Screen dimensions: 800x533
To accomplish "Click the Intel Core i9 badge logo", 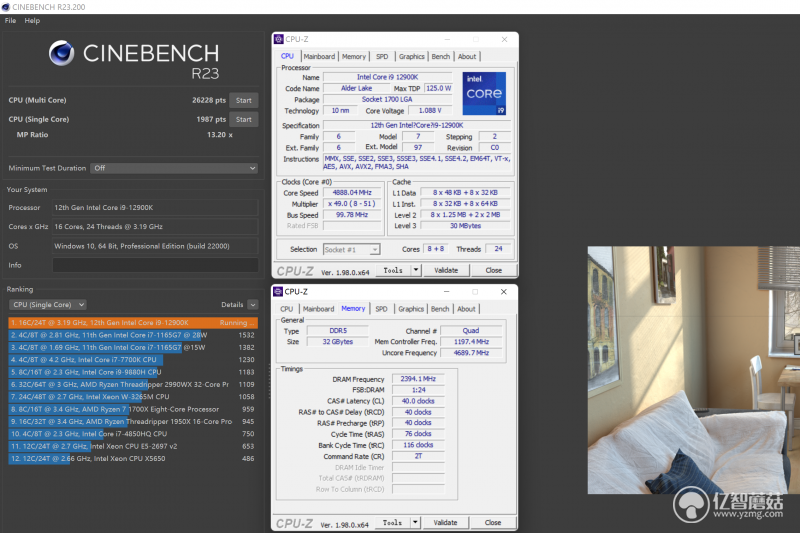I will (484, 93).
